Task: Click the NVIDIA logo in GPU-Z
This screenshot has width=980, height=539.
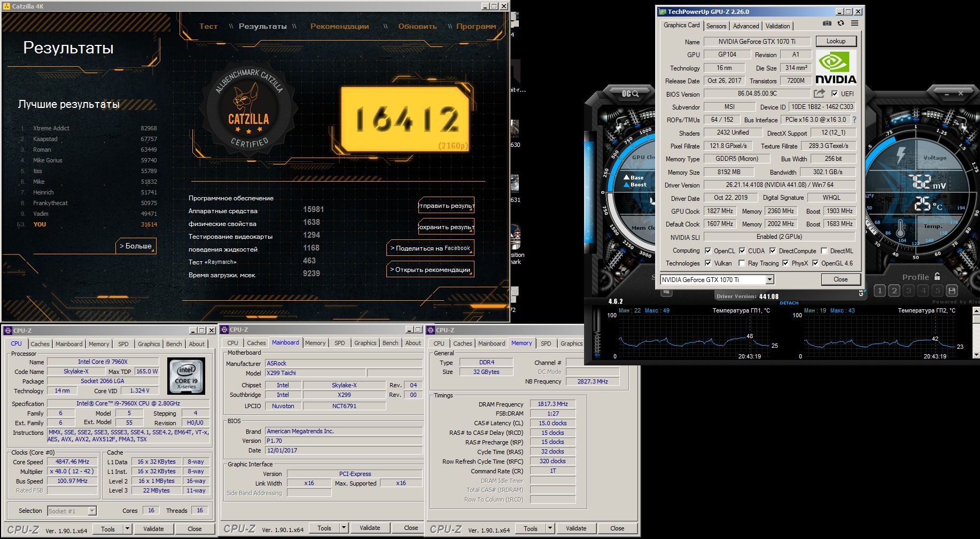Action: click(836, 67)
